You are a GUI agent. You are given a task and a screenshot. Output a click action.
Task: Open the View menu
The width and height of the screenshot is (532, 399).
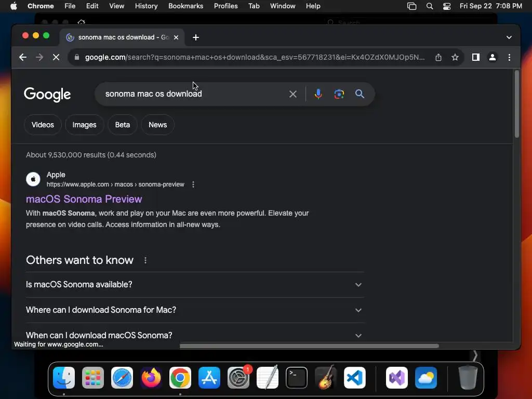116,6
